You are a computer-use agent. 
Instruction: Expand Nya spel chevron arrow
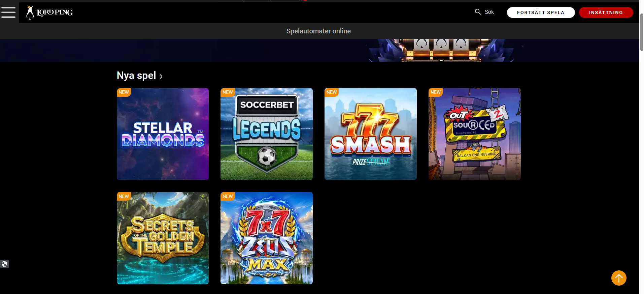tap(161, 77)
